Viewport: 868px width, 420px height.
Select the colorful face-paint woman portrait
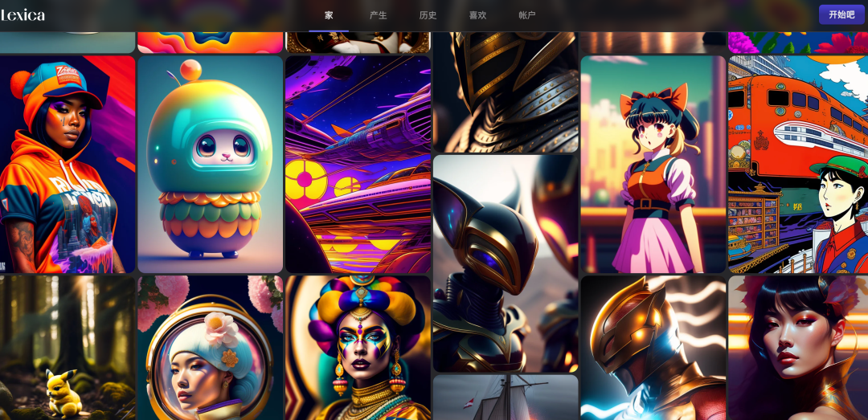coord(358,348)
